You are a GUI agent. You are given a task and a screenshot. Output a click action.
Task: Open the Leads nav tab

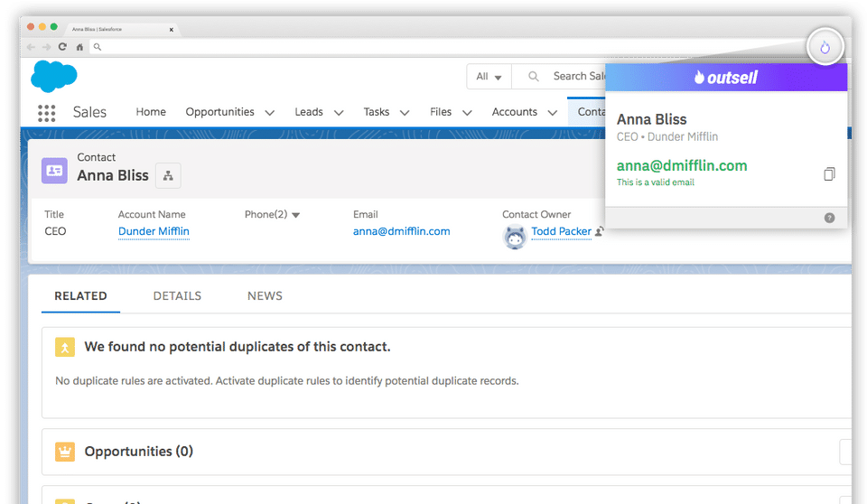click(x=309, y=112)
